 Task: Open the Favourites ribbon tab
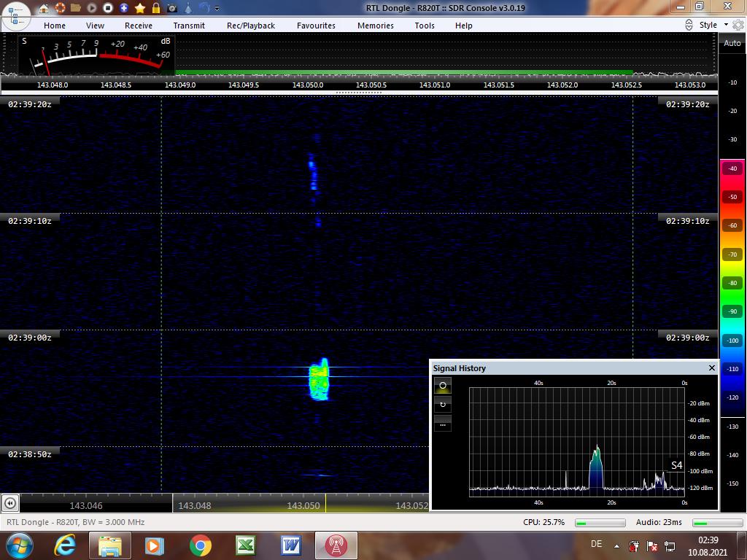(x=317, y=26)
